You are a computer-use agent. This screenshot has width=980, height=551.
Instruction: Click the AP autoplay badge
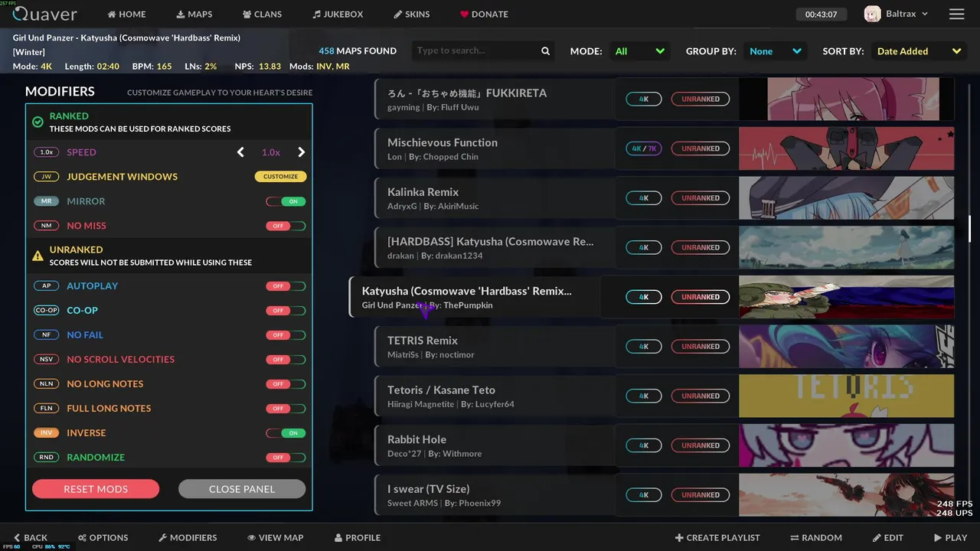(x=47, y=286)
